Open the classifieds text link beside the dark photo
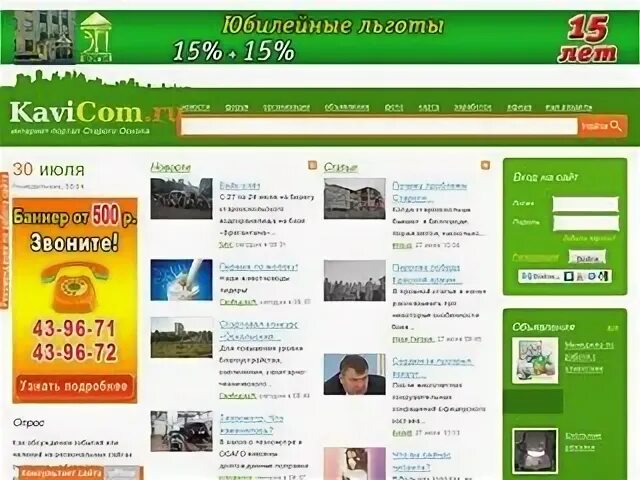This screenshot has height=480, width=640. [x=583, y=442]
